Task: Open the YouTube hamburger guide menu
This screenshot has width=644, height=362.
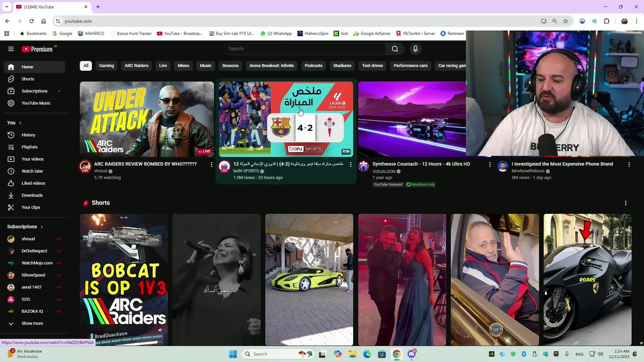Action: click(11, 49)
